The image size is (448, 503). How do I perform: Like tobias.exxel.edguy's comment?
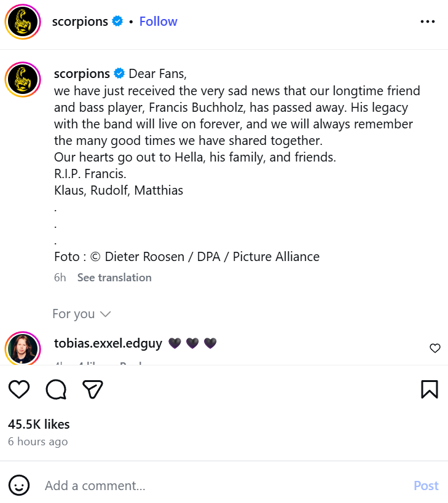pyautogui.click(x=434, y=348)
